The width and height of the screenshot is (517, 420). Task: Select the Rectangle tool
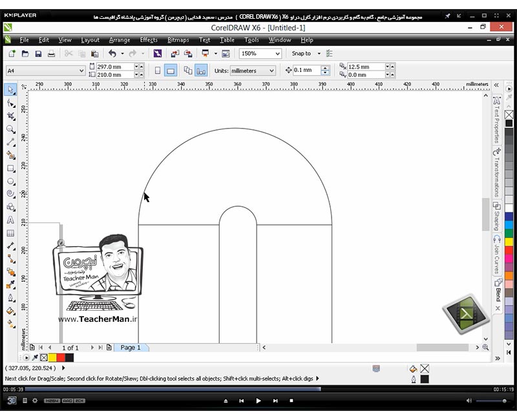(x=10, y=168)
